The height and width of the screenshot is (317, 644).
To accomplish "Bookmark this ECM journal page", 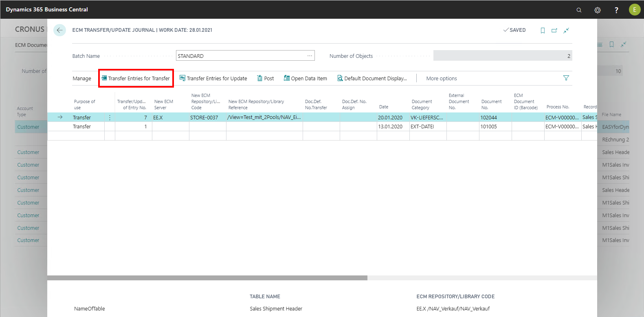I will point(543,31).
